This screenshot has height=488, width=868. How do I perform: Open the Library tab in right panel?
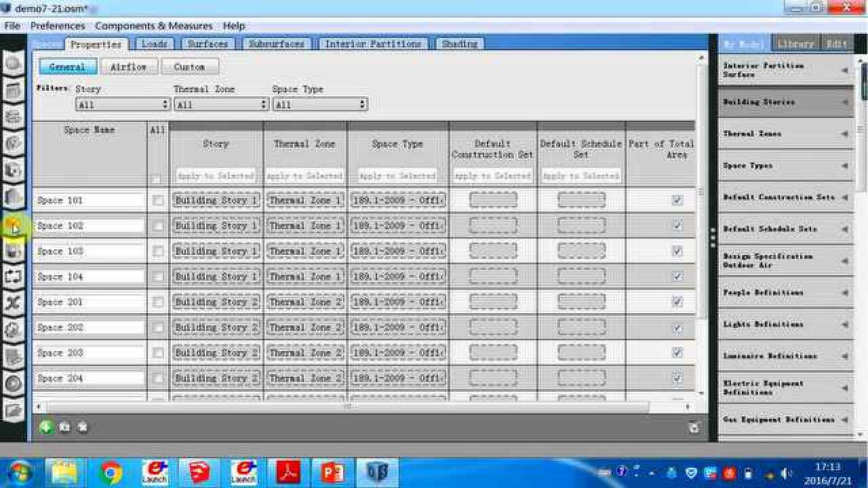(795, 43)
